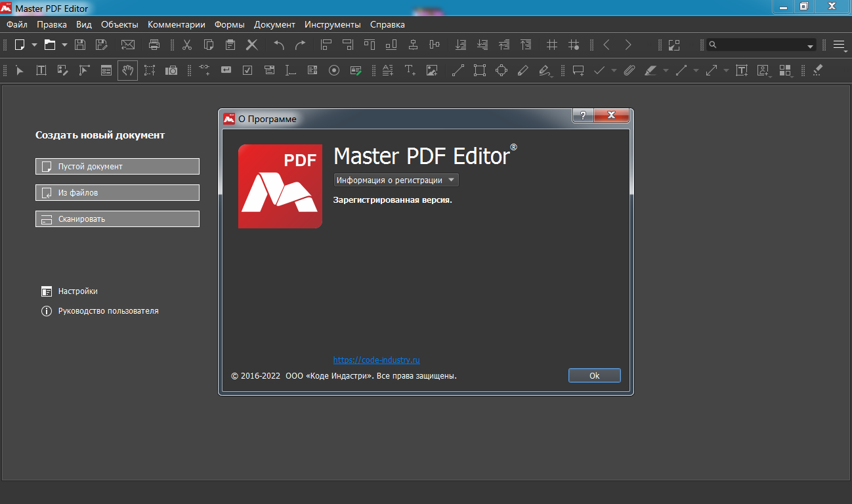Click the undo arrow icon
Viewport: 852px width, 504px height.
click(x=279, y=45)
